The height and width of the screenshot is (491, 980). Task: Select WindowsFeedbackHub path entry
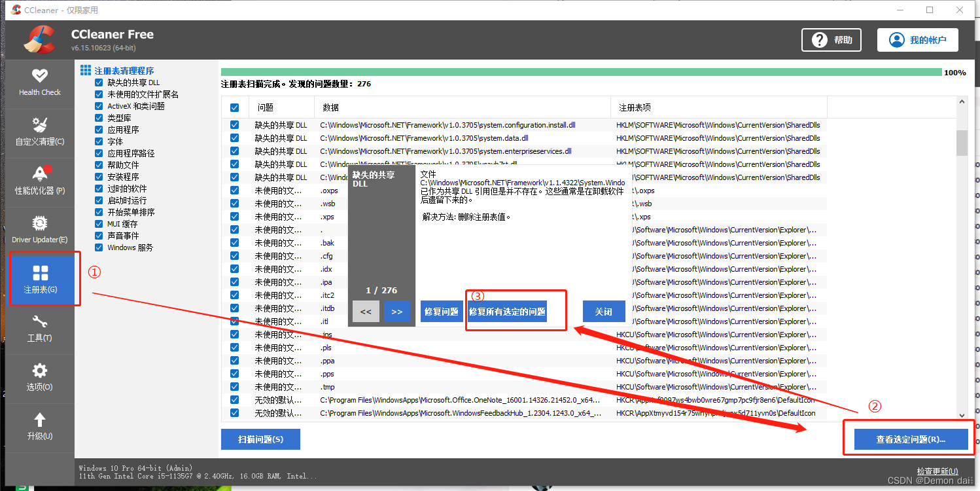pos(461,413)
